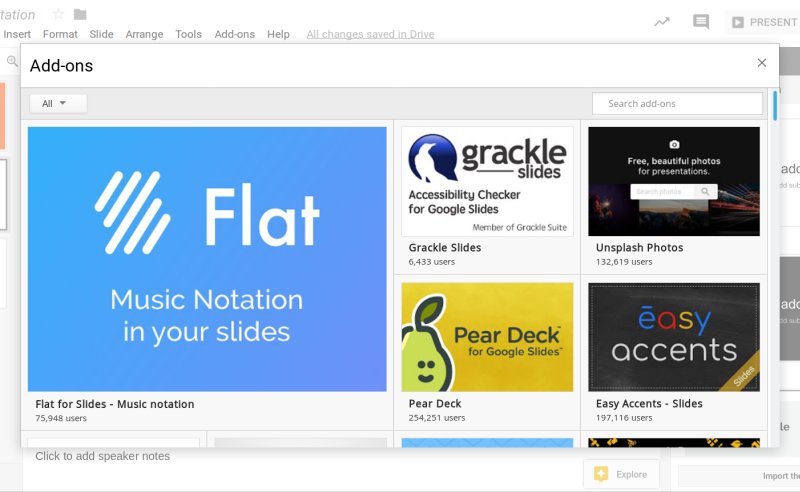Click to add speaker notes area
Viewport: 800px width, 492px height.
[x=103, y=456]
